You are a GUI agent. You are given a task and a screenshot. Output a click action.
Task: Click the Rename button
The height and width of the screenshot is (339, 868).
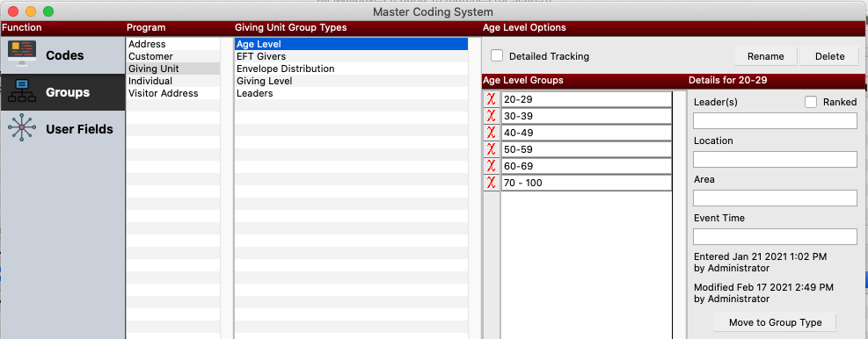[766, 56]
